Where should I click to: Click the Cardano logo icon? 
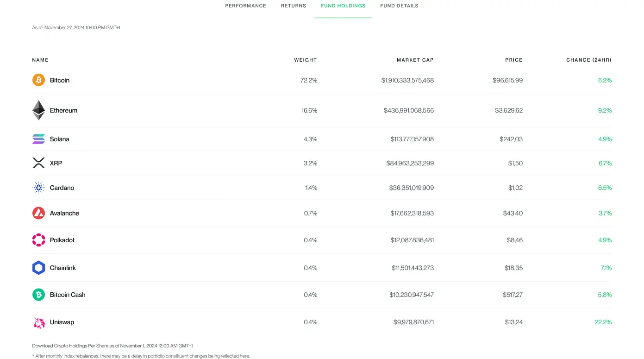38,188
